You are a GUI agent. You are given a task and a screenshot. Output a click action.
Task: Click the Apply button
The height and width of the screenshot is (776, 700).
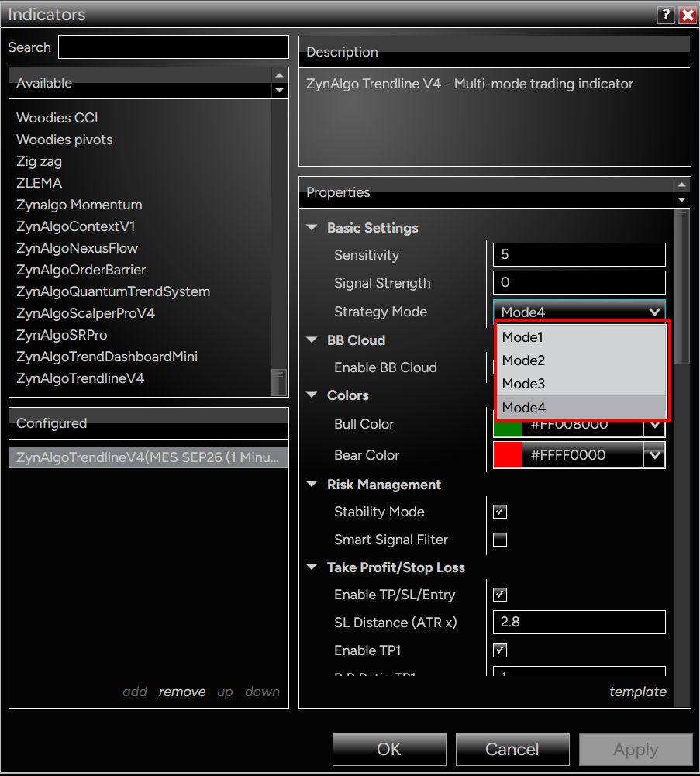(x=636, y=750)
